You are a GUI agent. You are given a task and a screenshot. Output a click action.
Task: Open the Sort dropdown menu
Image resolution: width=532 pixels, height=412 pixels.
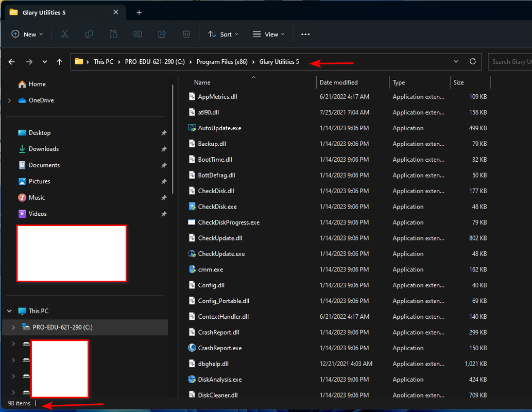(x=223, y=35)
